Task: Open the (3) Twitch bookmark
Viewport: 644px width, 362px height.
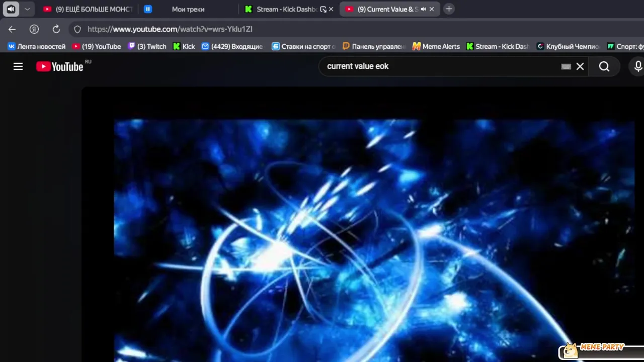Action: (x=147, y=46)
